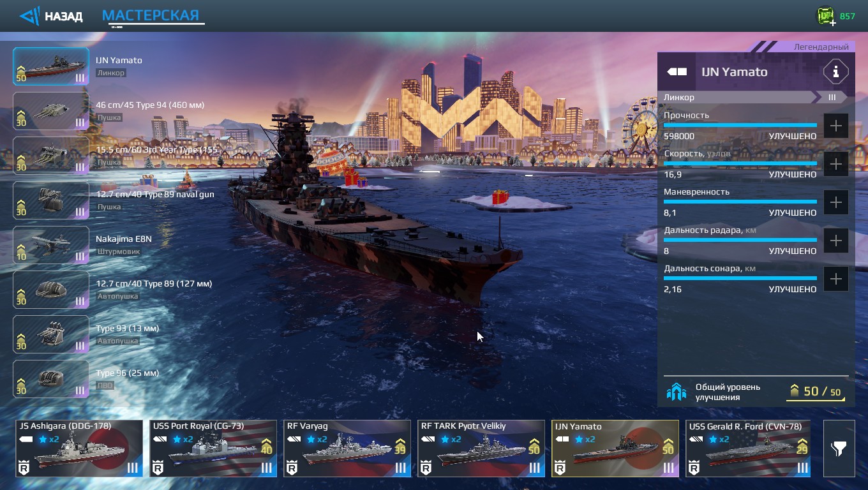Select the RF TARK Pyotr Velikiy ship card
Image resolution: width=868 pixels, height=490 pixels.
[x=481, y=449]
